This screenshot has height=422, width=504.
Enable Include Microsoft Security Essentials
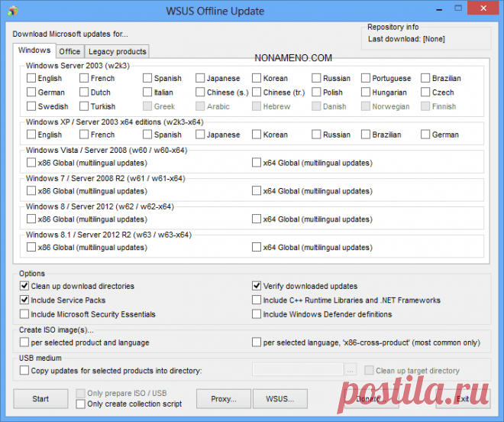pos(24,314)
